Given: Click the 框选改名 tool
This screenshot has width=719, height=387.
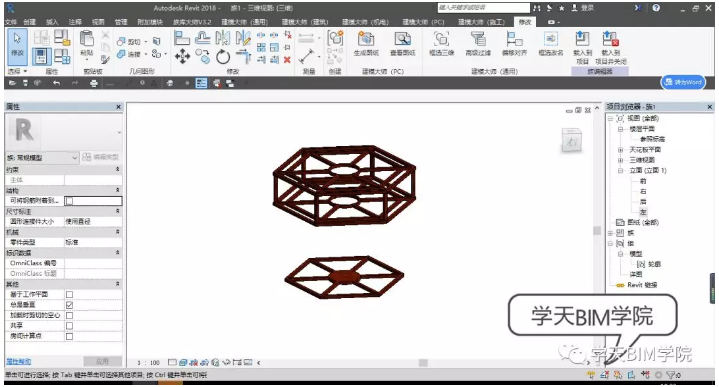Looking at the screenshot, I should pyautogui.click(x=550, y=43).
